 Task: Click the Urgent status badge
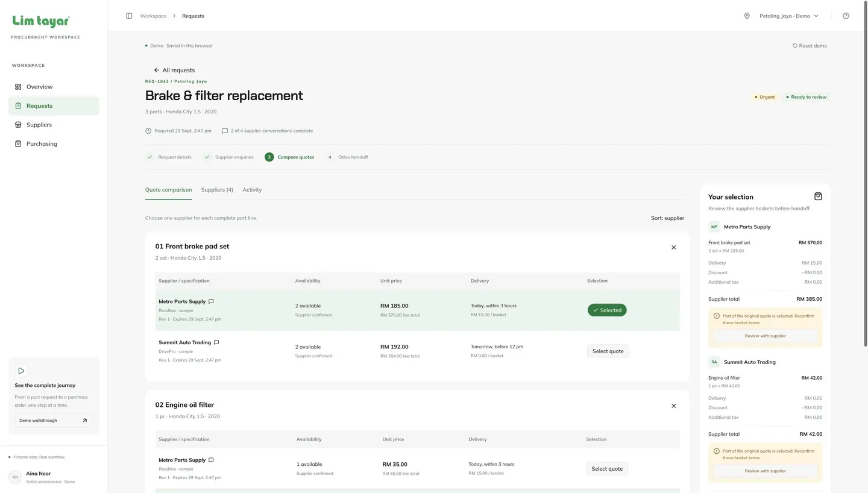click(x=764, y=97)
